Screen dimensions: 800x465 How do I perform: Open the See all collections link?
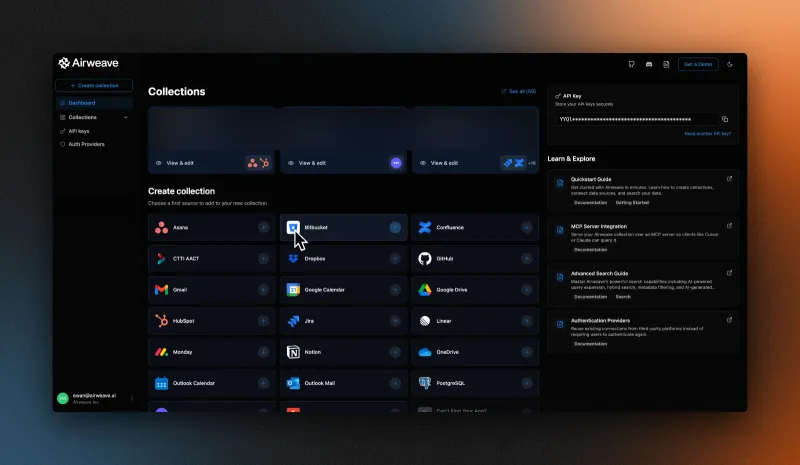(520, 91)
